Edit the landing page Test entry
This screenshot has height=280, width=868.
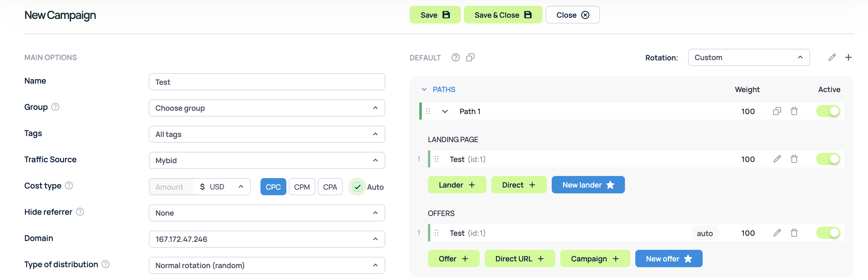(x=777, y=159)
